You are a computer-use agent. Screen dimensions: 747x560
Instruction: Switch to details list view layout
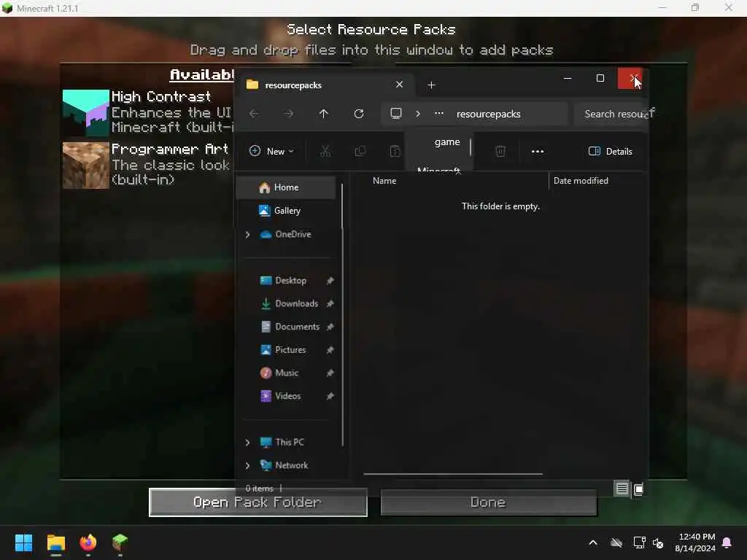coord(622,489)
